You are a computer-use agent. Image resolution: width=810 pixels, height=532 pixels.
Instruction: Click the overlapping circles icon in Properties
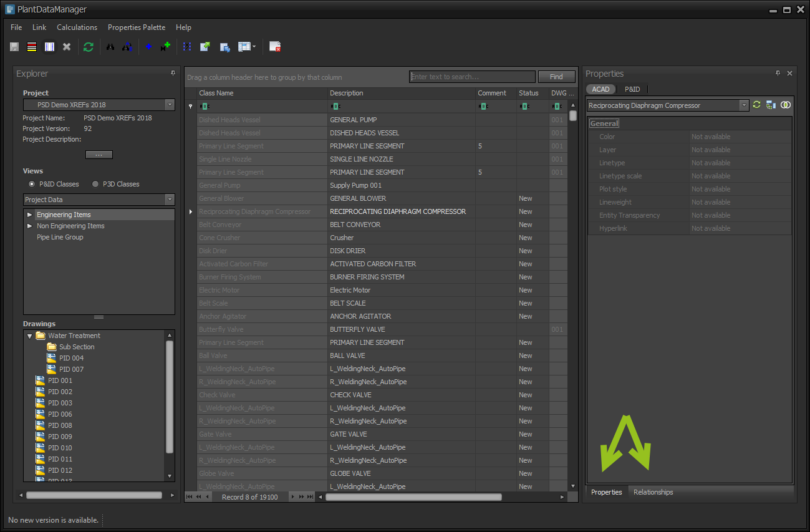click(786, 105)
